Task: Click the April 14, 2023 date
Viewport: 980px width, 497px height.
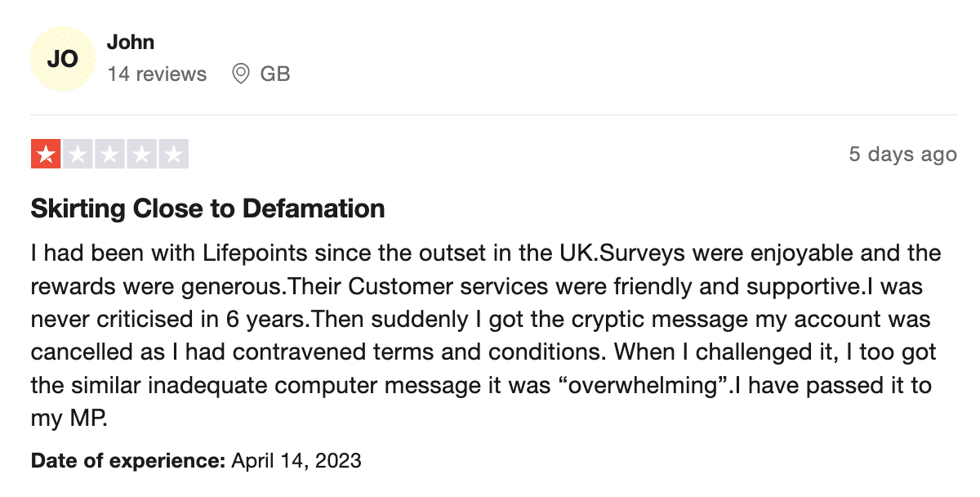Action: pyautogui.click(x=296, y=461)
